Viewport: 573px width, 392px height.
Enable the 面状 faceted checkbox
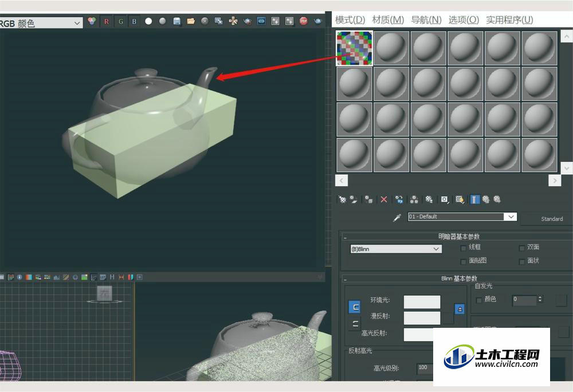point(522,261)
